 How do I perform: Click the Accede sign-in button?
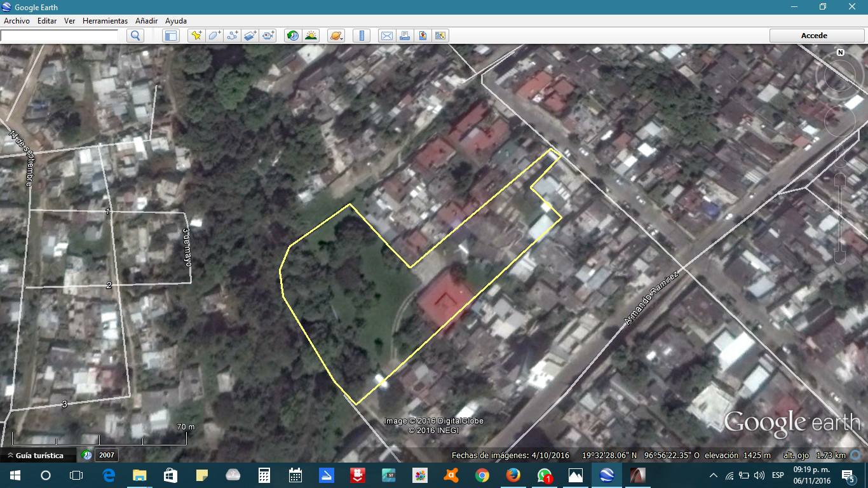pos(816,35)
